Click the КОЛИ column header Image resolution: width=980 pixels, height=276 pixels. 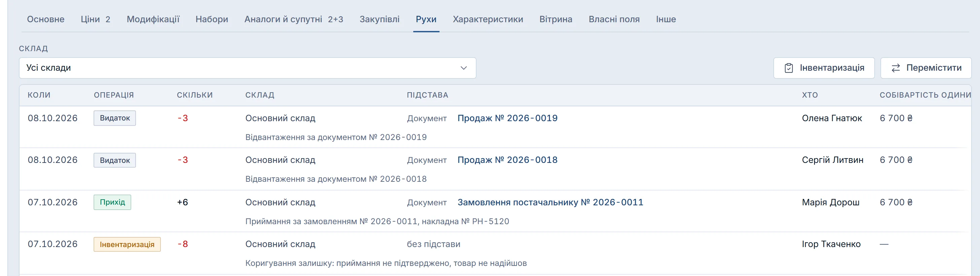point(39,95)
